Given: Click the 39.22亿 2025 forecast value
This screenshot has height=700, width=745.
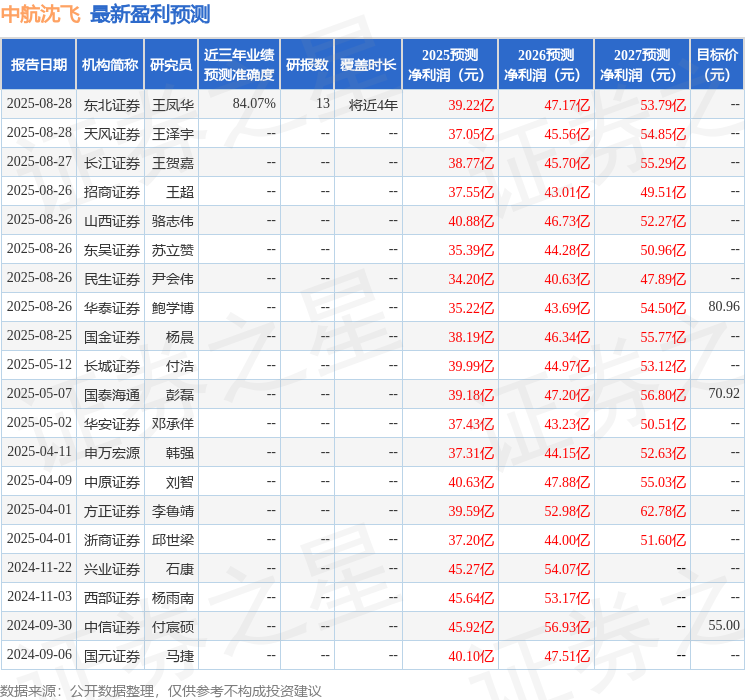Looking at the screenshot, I should click(471, 105).
